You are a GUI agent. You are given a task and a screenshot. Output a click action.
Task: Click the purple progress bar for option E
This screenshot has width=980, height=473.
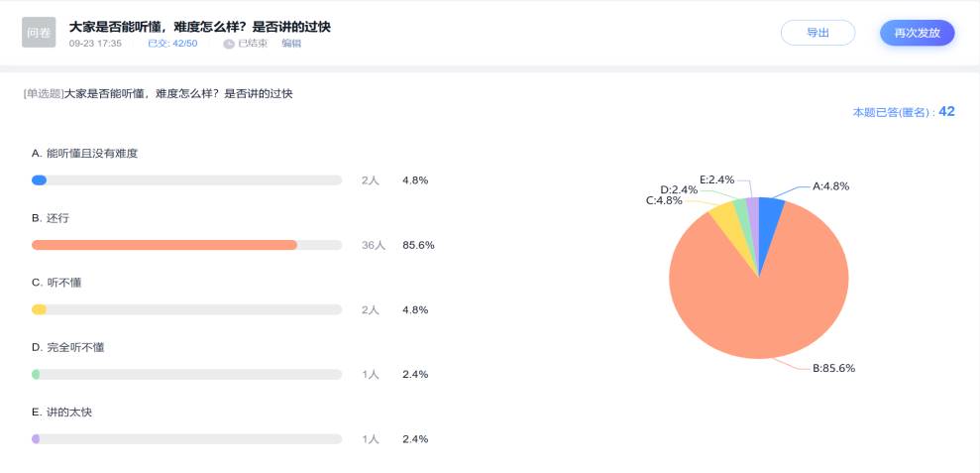(x=36, y=438)
